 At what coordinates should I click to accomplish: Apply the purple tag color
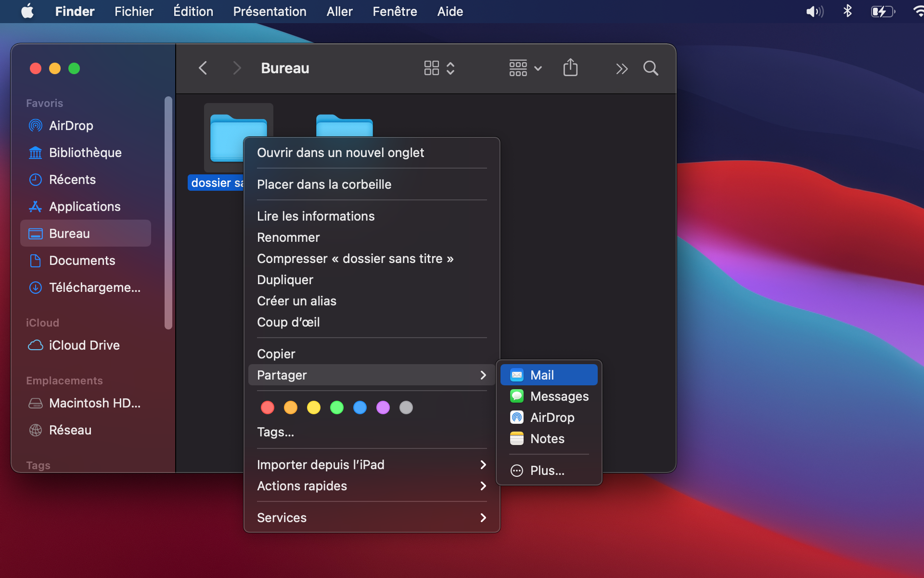383,408
